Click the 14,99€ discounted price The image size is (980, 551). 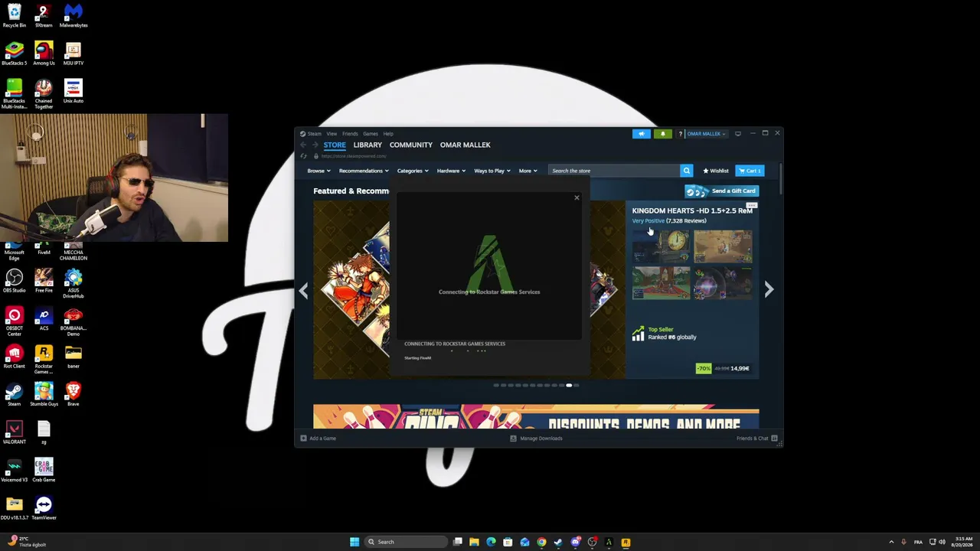coord(740,368)
